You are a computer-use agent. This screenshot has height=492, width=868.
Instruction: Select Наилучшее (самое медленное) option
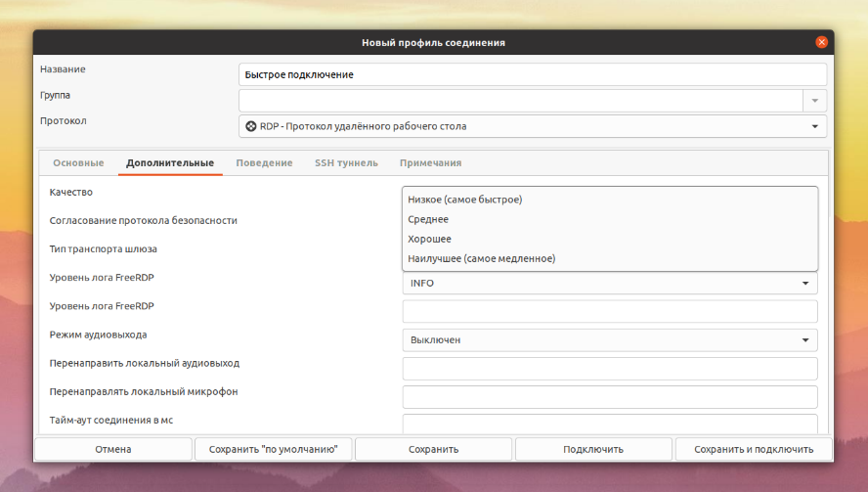click(x=610, y=259)
